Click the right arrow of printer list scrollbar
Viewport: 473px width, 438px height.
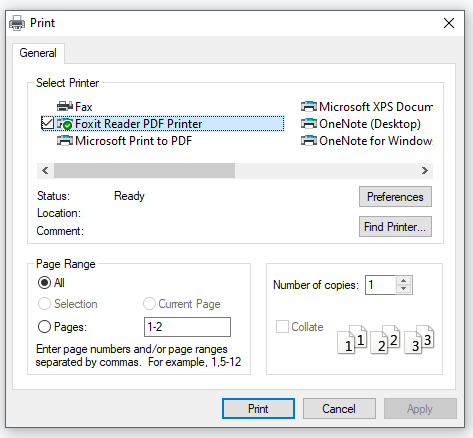point(425,171)
